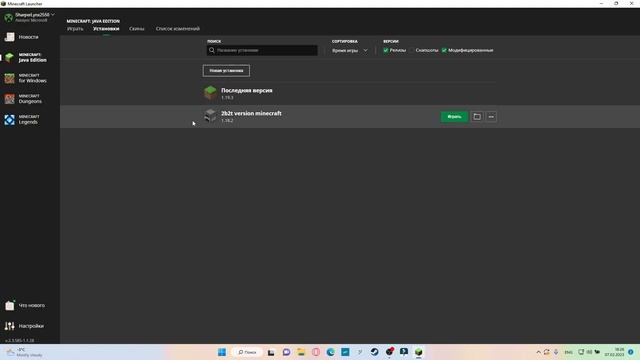This screenshot has width=640, height=360.
Task: Open Microsoft Edge from taskbar
Action: click(330, 352)
